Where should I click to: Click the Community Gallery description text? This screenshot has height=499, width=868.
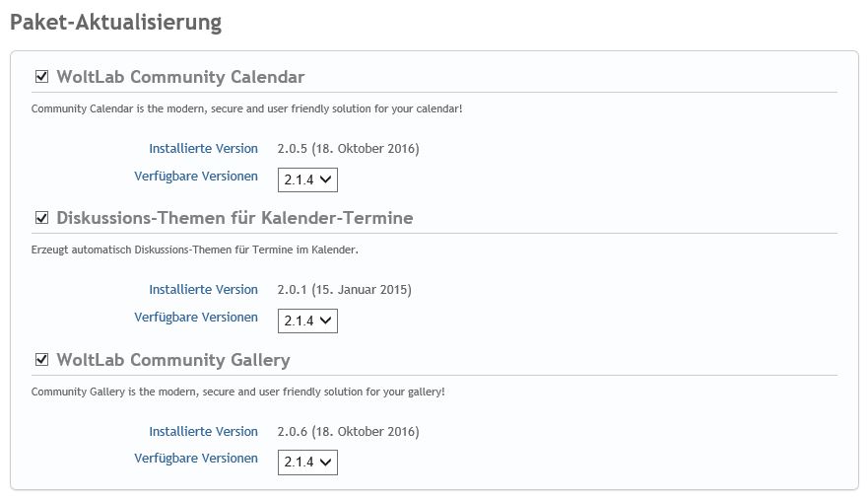(237, 392)
